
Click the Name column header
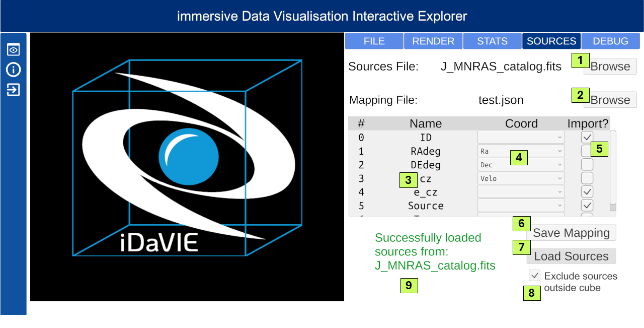[426, 123]
